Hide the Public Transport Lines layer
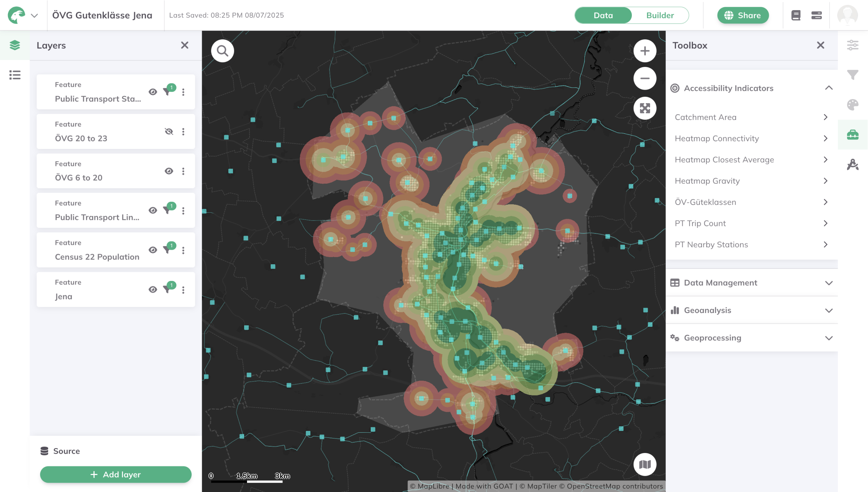The height and width of the screenshot is (492, 868). coord(153,210)
